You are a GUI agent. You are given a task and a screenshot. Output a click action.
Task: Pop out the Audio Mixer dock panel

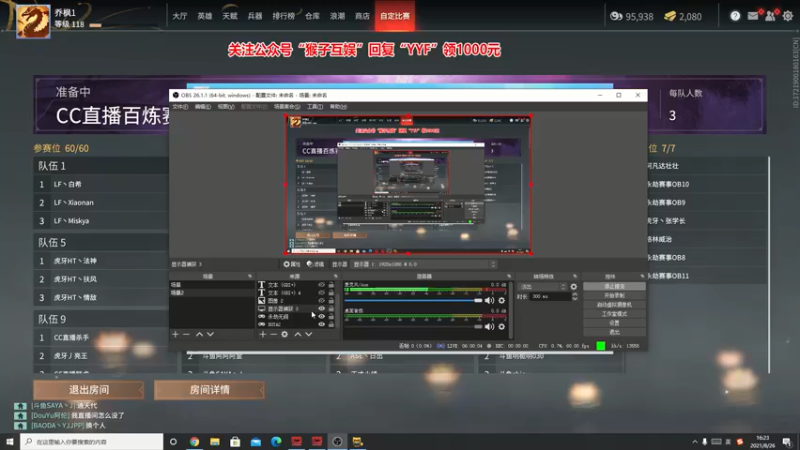[x=509, y=276]
